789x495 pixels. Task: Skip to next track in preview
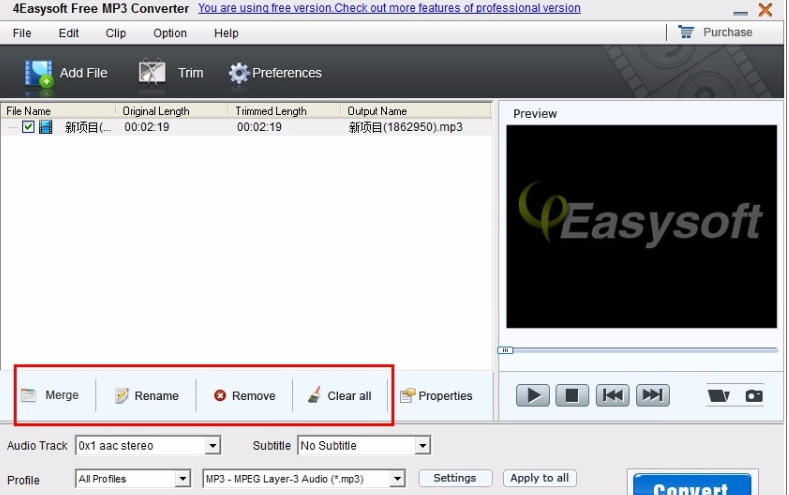coord(652,395)
